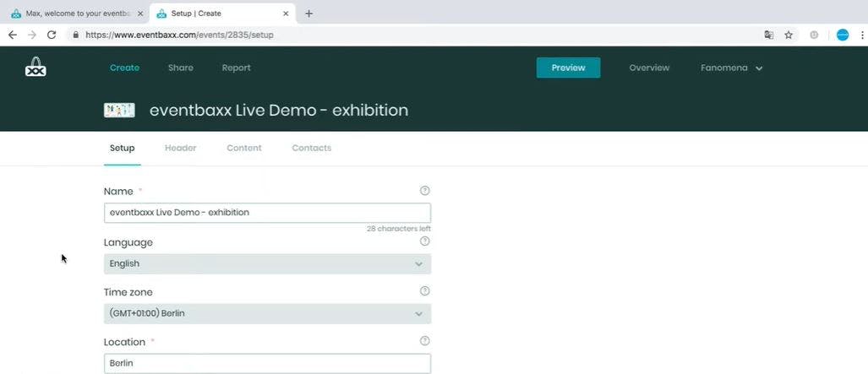868x374 pixels.
Task: Open the Create section in top navigation
Action: (124, 68)
